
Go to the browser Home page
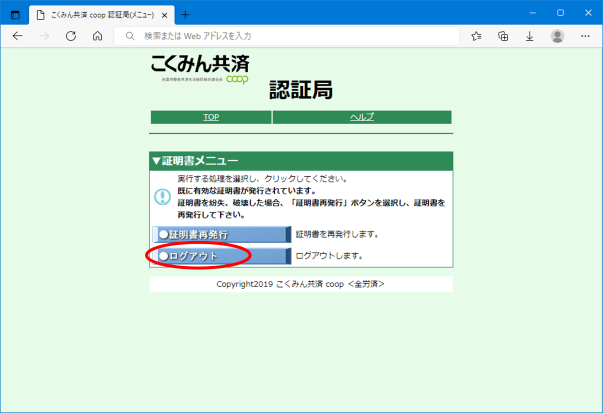[97, 36]
